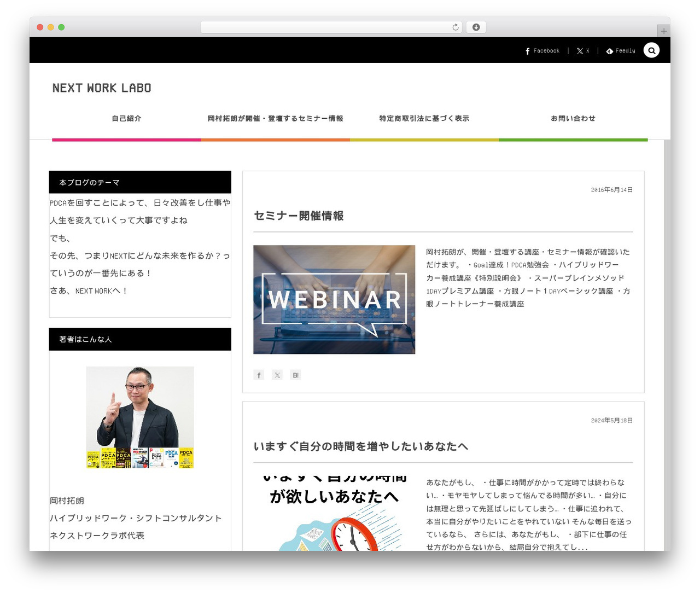700x593 pixels.
Task: Reload the page with browser refresh icon
Action: pos(456,27)
